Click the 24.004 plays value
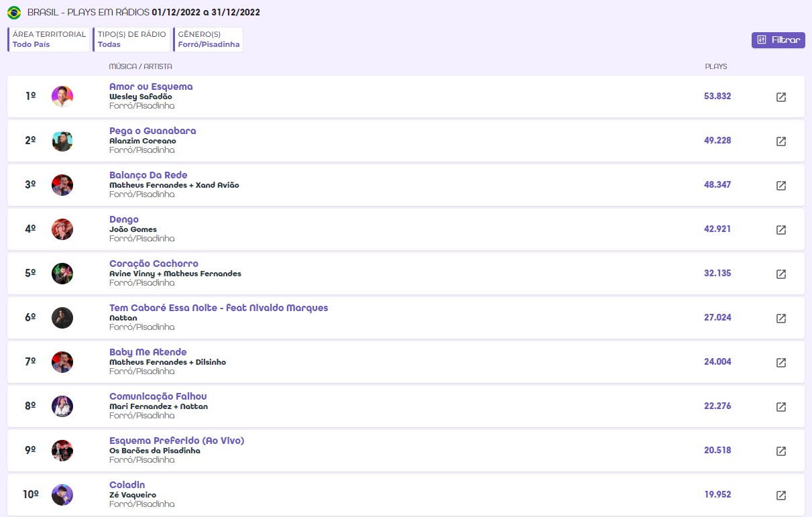Viewport: 812px width, 517px height. [x=717, y=362]
